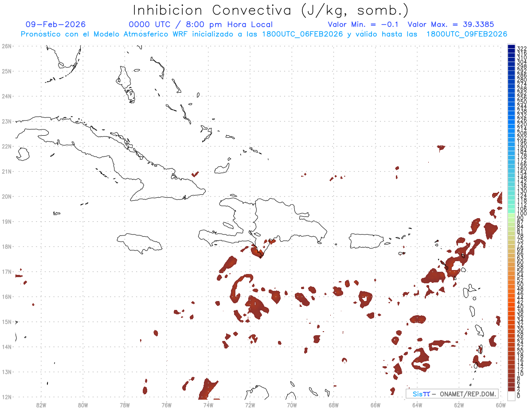This screenshot has height=411, width=532.
Task: Click the "Valor Max. = 39.3385" readout
Action: coord(450,24)
